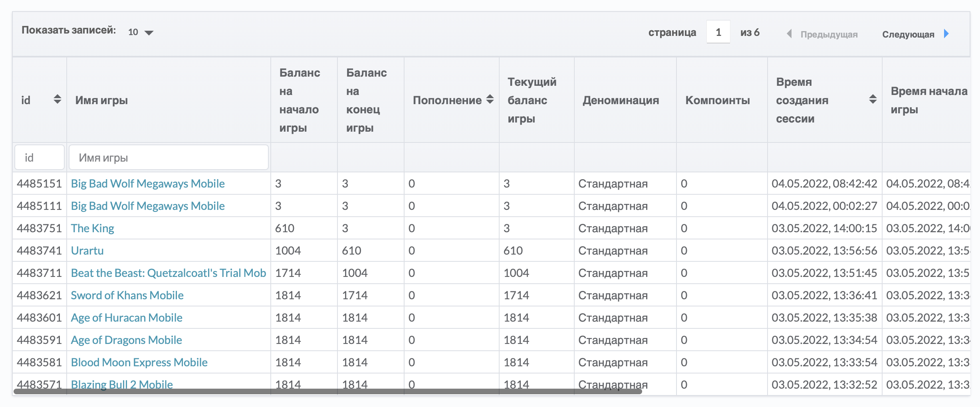The height and width of the screenshot is (407, 980).
Task: Open The King game link
Action: (x=92, y=228)
